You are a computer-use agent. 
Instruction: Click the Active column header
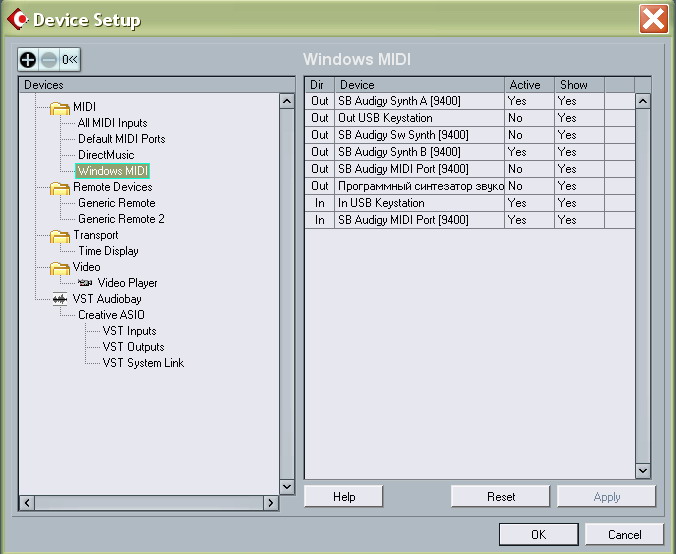pyautogui.click(x=529, y=85)
